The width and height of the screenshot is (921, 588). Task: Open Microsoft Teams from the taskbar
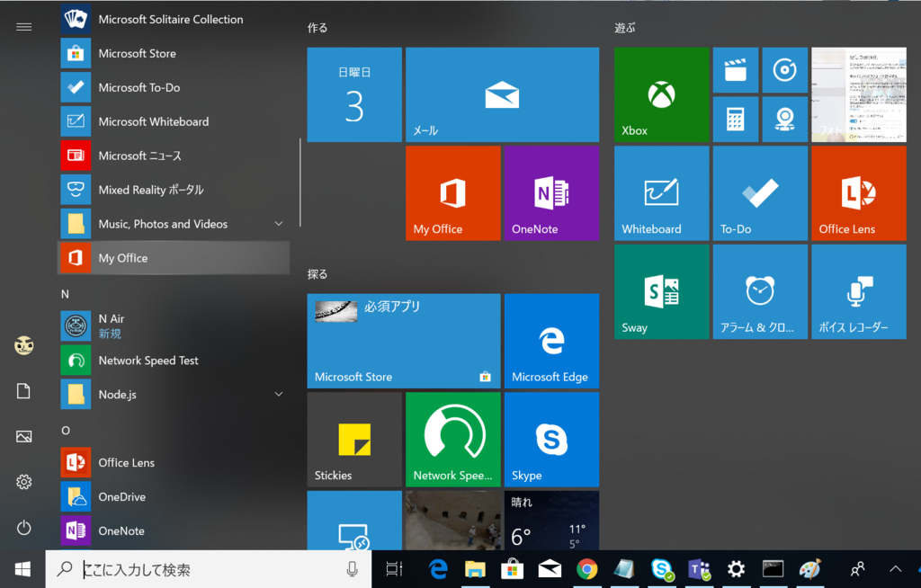click(699, 569)
